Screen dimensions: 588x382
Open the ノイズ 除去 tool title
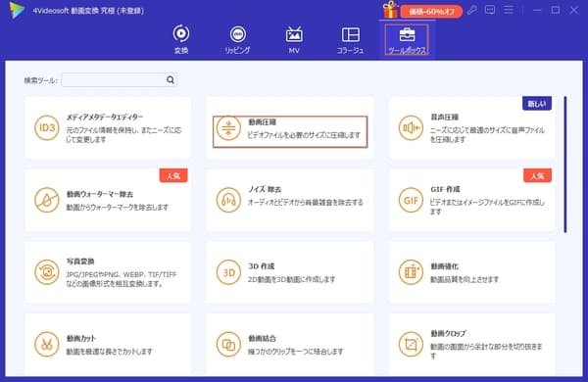[x=265, y=189]
